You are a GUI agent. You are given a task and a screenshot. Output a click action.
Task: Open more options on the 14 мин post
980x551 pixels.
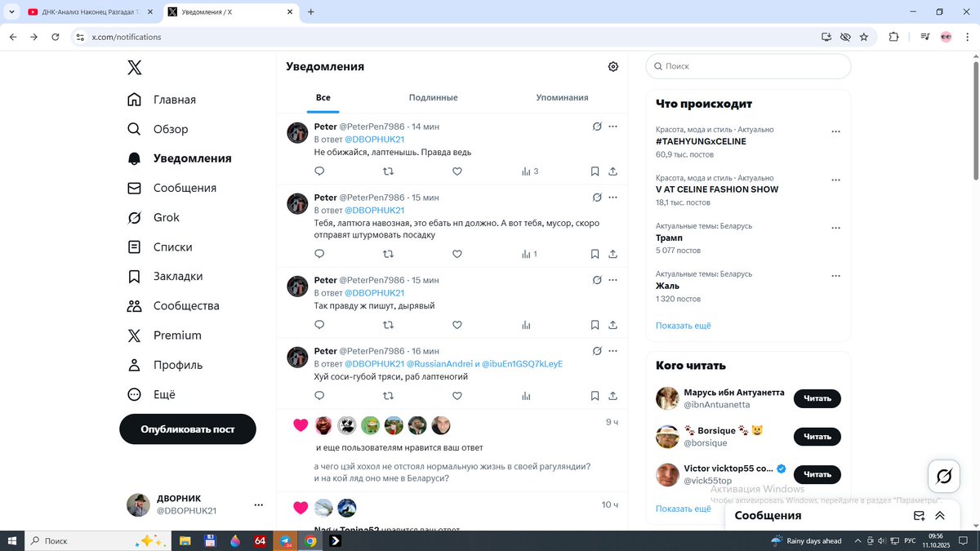(612, 127)
